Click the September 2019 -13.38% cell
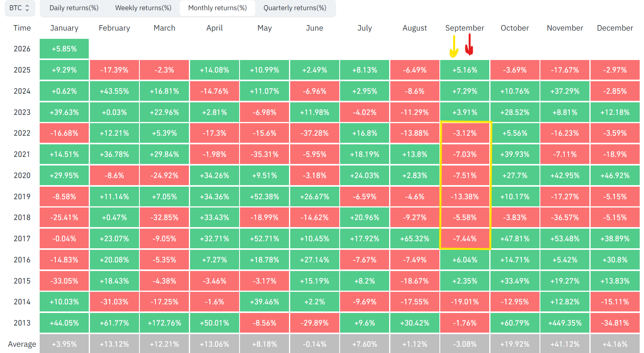Image resolution: width=644 pixels, height=353 pixels. [465, 197]
